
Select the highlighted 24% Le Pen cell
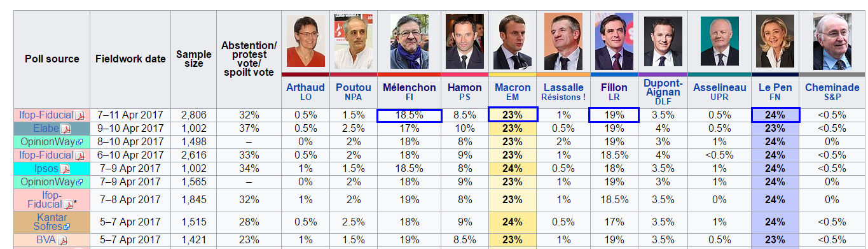tap(775, 115)
